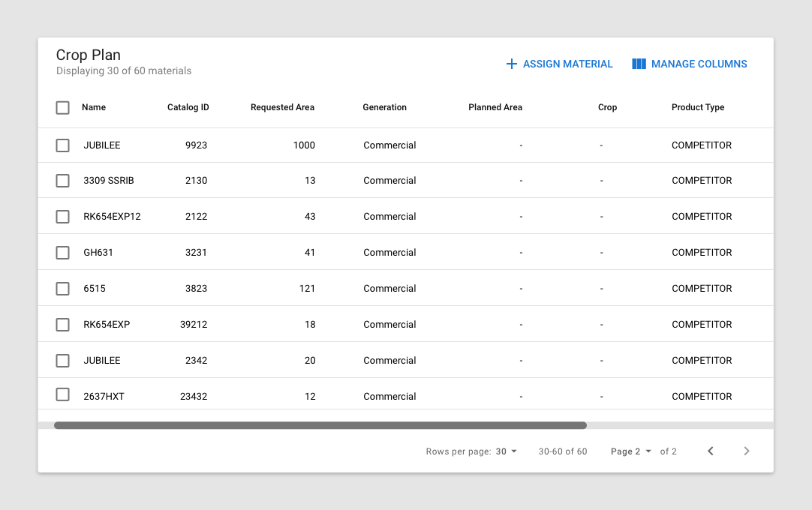
Task: Click the horizontal scrollbar thumb
Action: point(320,425)
